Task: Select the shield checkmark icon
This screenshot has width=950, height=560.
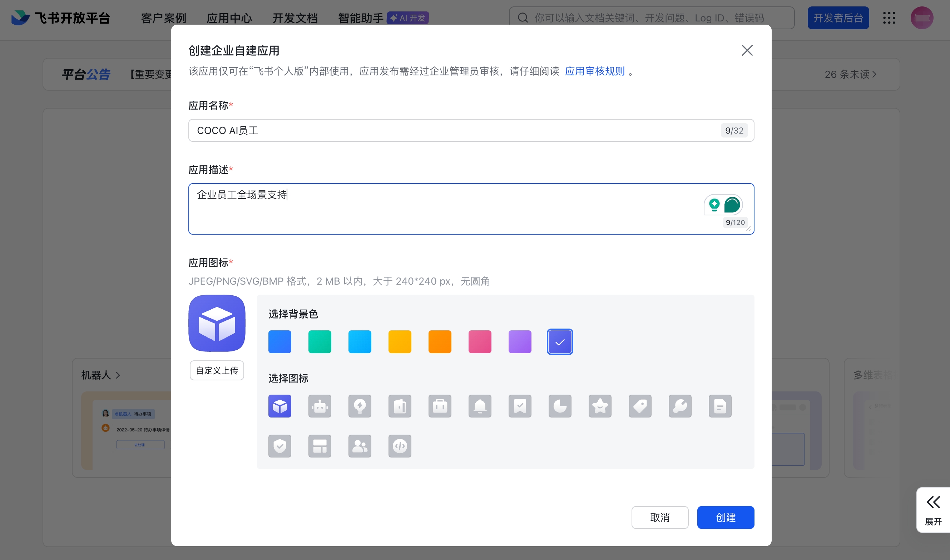Action: [x=279, y=446]
